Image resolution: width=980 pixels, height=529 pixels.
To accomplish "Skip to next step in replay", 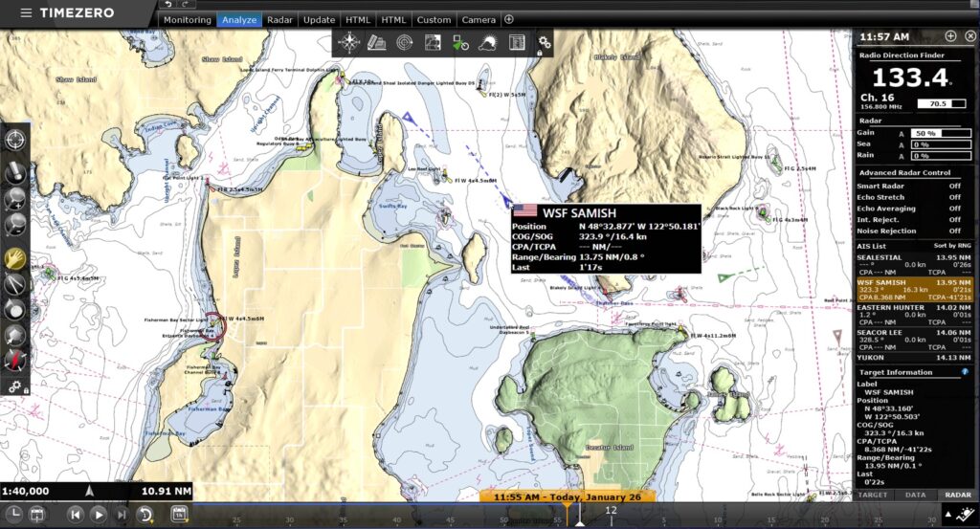I will tap(122, 515).
